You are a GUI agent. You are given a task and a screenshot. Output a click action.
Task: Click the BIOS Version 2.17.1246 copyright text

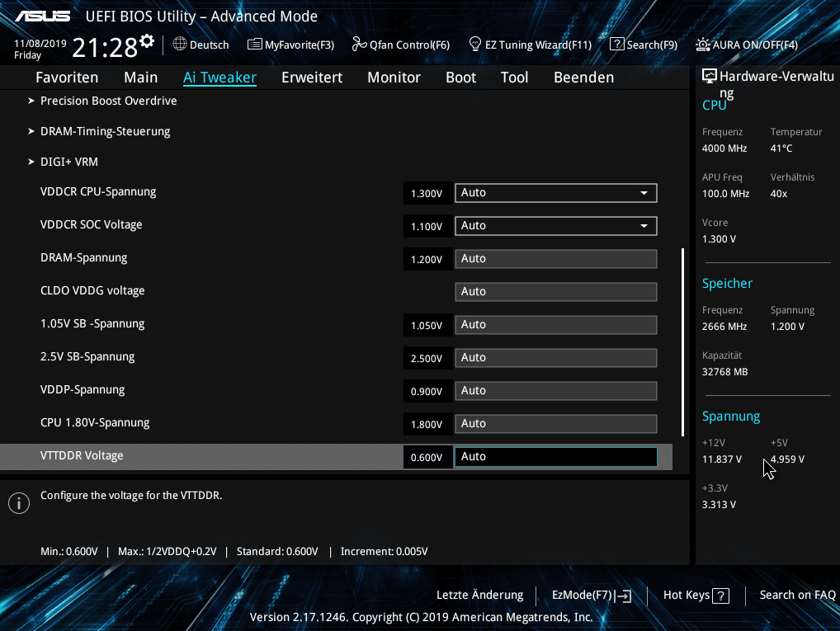click(x=421, y=617)
